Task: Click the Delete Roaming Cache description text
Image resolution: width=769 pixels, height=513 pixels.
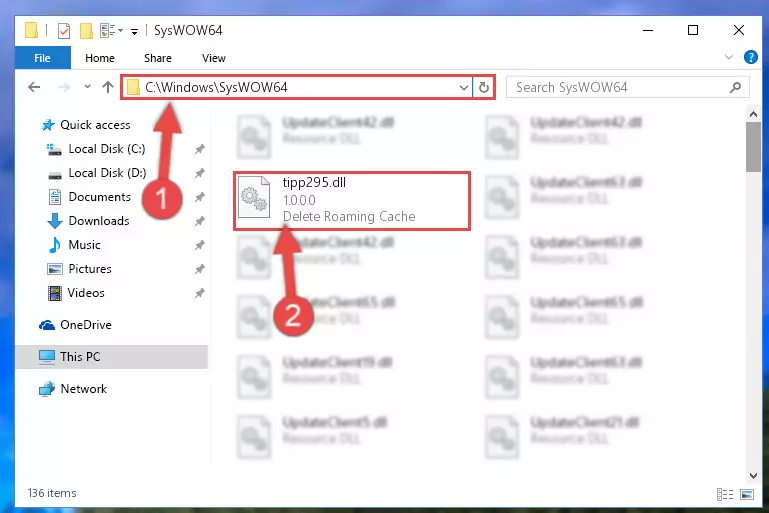Action: click(349, 216)
